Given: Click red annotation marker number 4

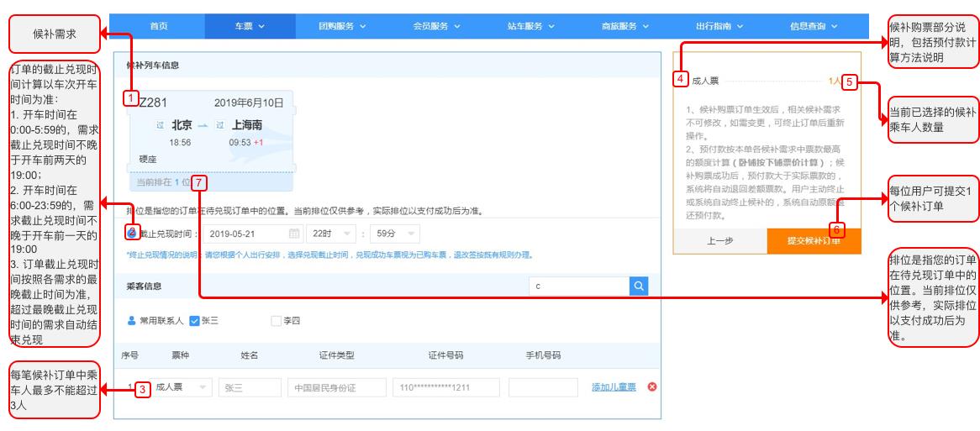Looking at the screenshot, I should [x=681, y=79].
